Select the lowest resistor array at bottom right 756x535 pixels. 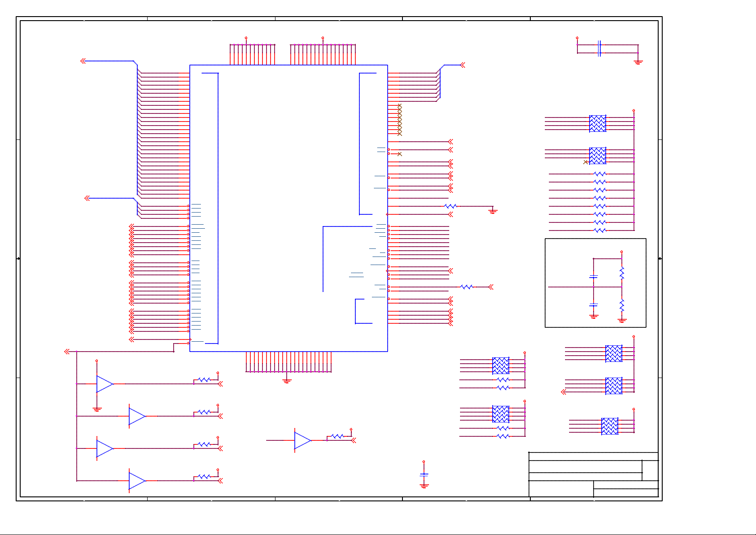(x=610, y=426)
